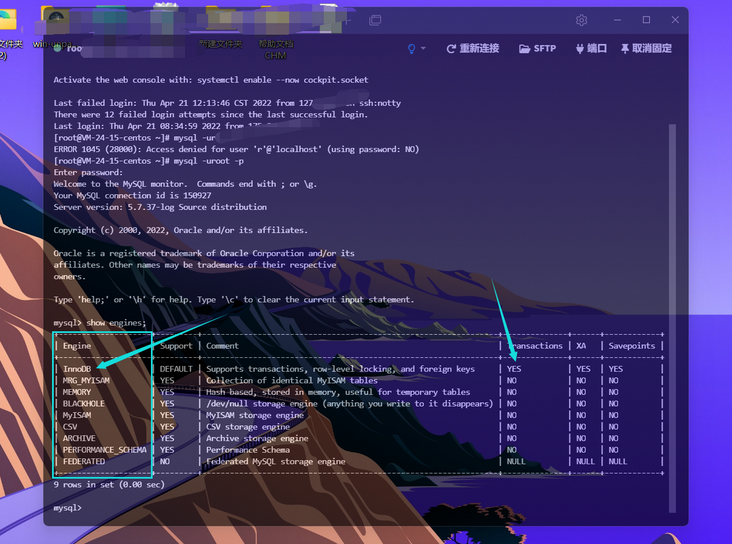Open the settings gear in title bar

click(581, 20)
